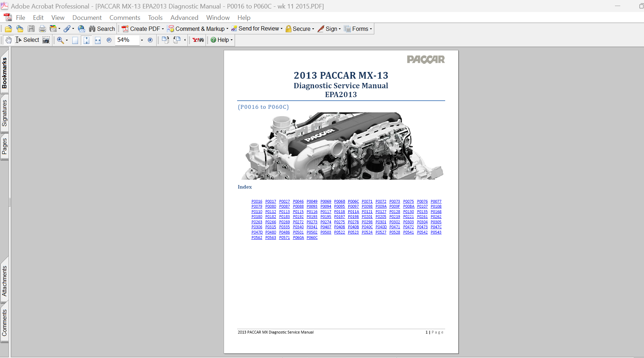This screenshot has width=644, height=358.
Task: Open the View menu
Action: 58,18
